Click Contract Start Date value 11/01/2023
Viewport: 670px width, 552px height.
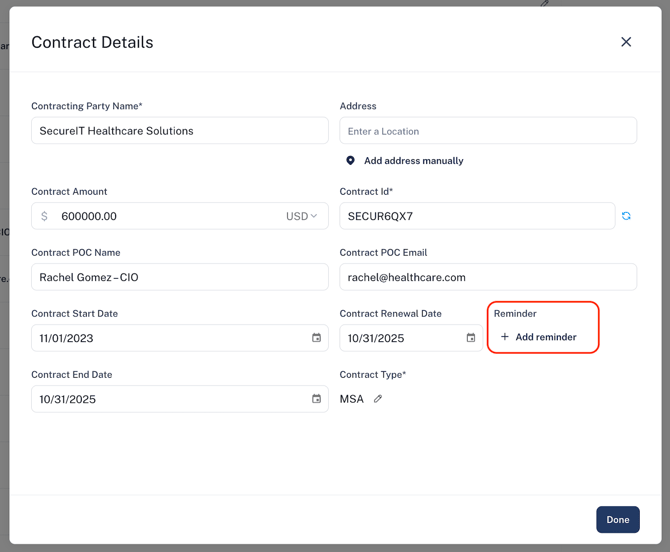[x=66, y=338]
